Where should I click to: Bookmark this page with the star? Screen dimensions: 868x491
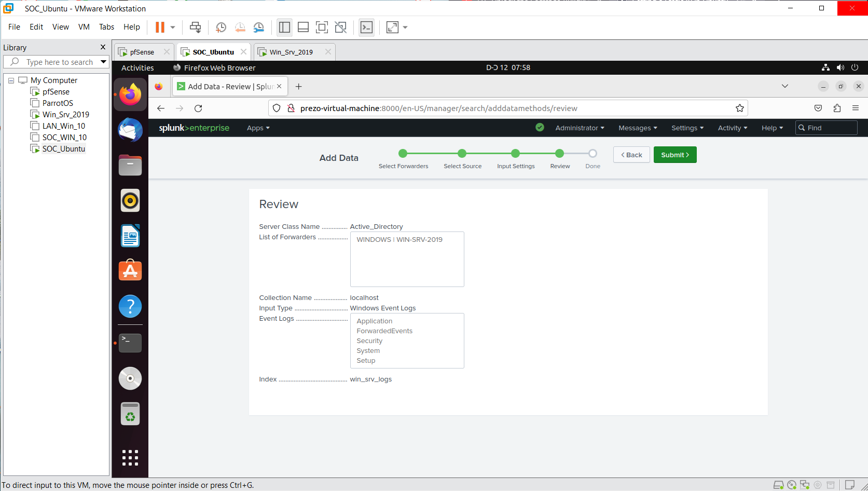(740, 108)
